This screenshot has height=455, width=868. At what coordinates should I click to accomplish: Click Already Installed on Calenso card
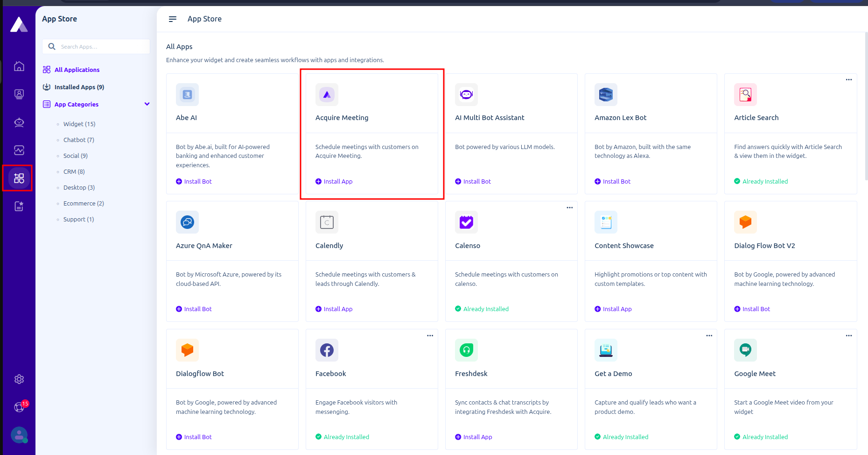482,309
